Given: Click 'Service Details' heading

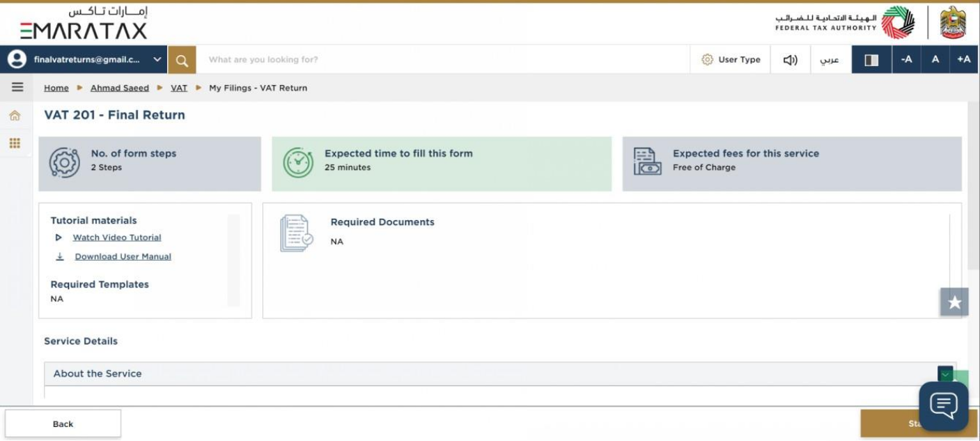Looking at the screenshot, I should point(81,341).
